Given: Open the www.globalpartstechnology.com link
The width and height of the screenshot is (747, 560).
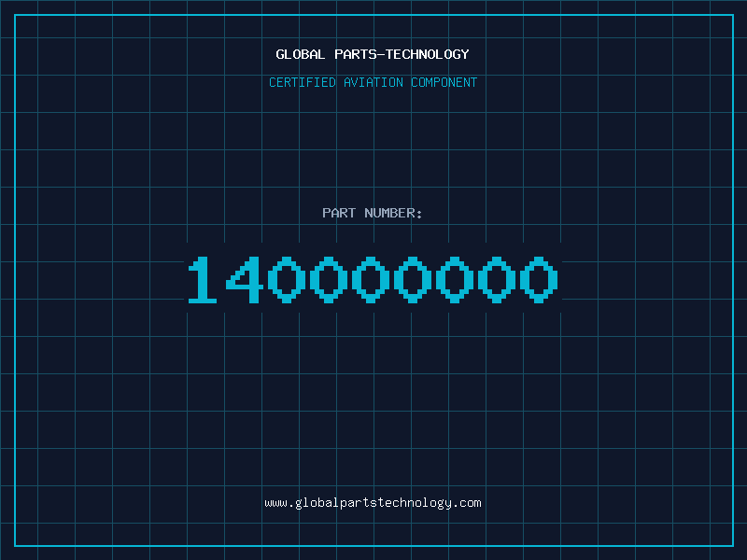Looking at the screenshot, I should [373, 503].
